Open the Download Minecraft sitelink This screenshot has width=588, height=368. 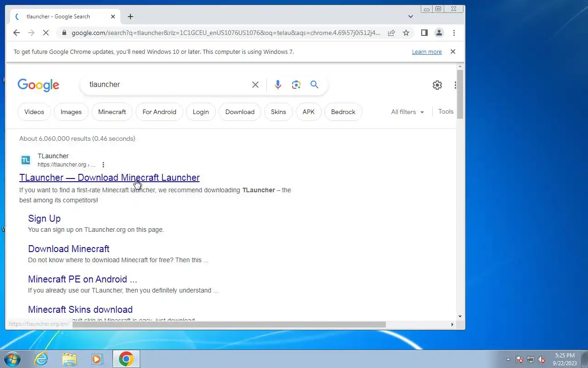(x=68, y=249)
